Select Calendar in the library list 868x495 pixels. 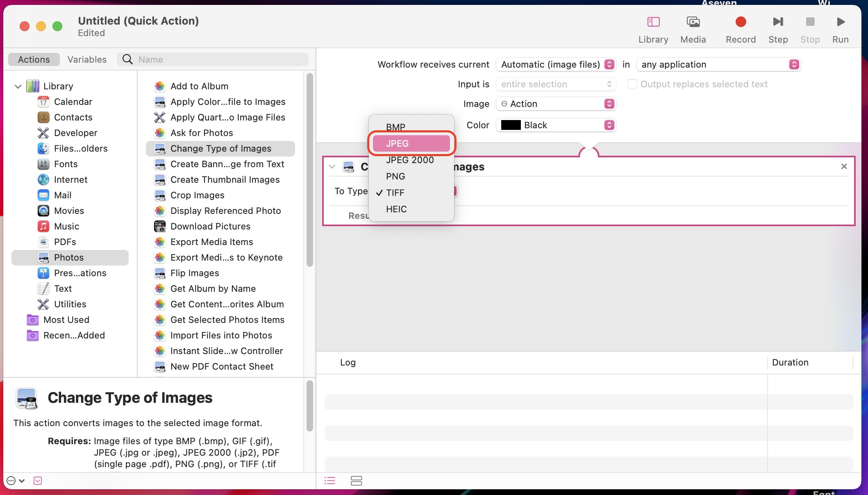tap(73, 102)
